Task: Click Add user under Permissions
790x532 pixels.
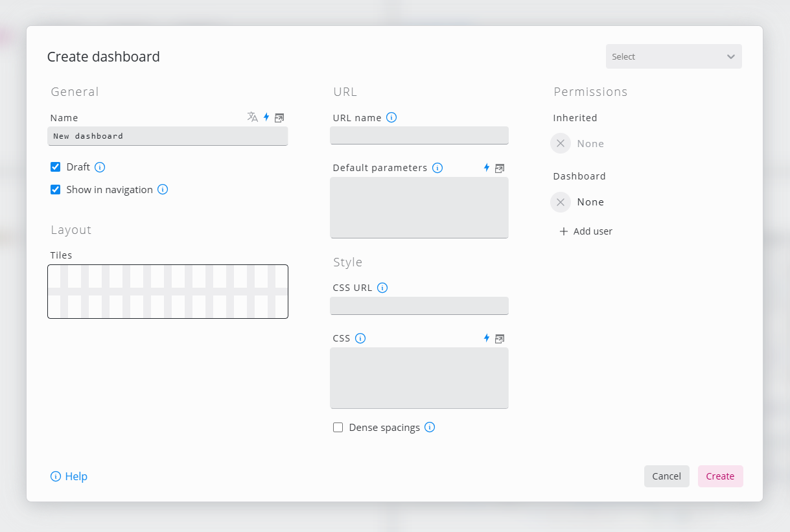Action: [x=586, y=231]
